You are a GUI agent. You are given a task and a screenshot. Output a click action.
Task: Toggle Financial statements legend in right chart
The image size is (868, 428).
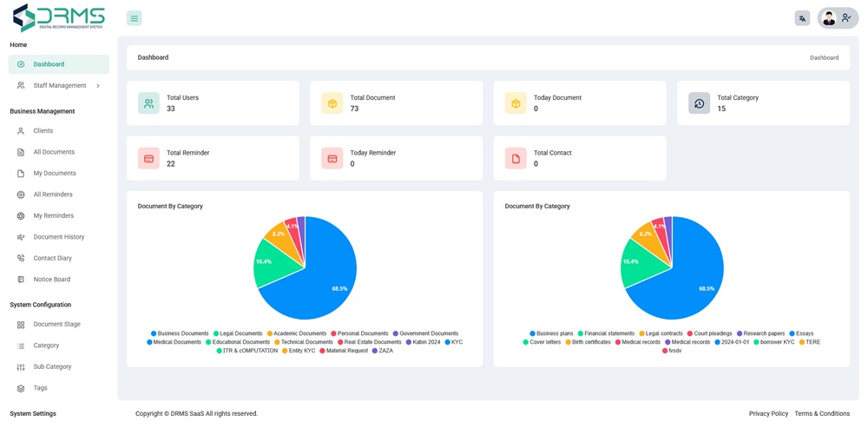(x=608, y=333)
